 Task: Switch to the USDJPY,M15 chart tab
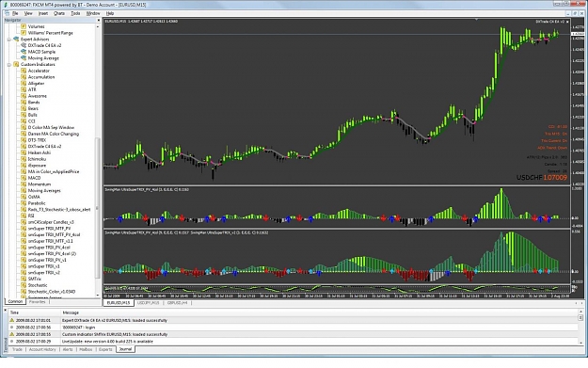click(148, 303)
